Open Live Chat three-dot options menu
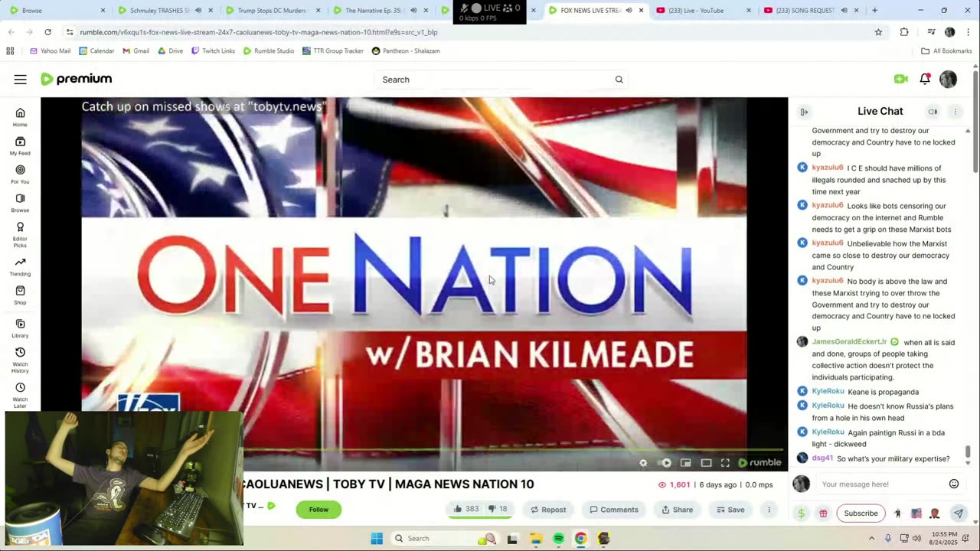 coord(955,112)
